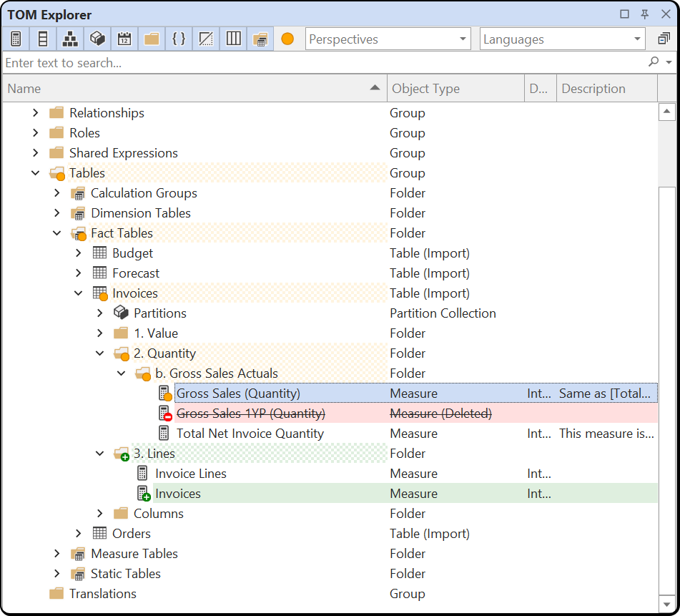680x616 pixels.
Task: Click the Relationships folder icon
Action: pos(56,113)
